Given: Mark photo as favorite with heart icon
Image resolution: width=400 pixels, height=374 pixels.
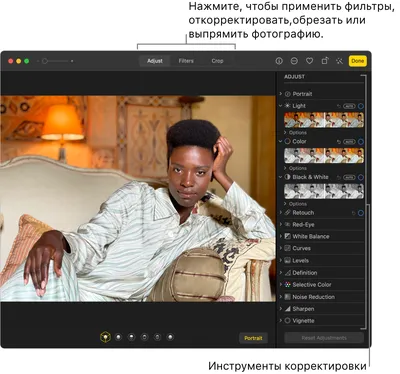Looking at the screenshot, I should point(310,61).
